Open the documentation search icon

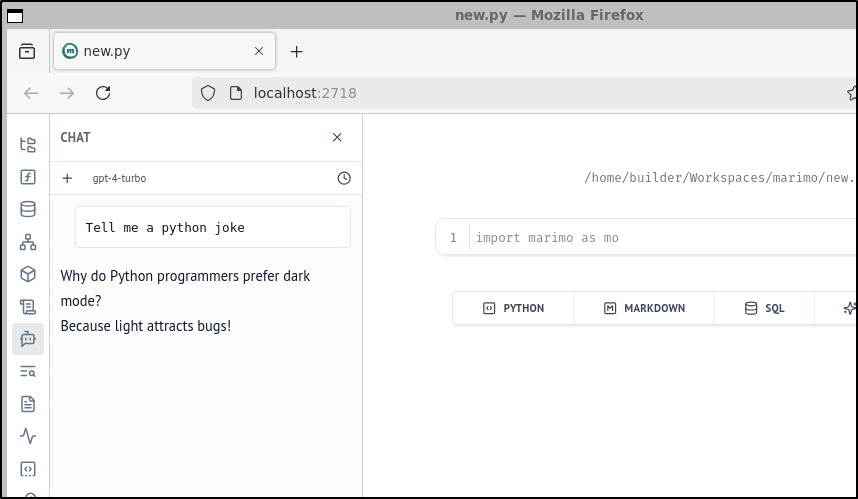[x=28, y=372]
